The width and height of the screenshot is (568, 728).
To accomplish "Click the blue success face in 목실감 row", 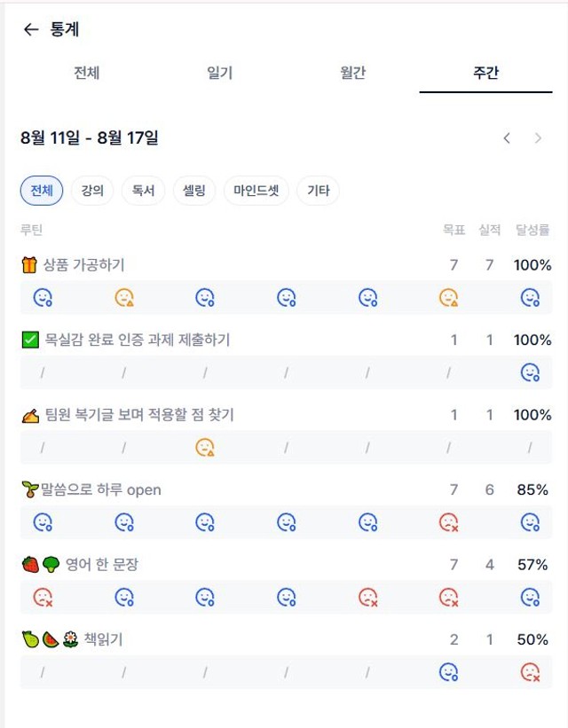I will pyautogui.click(x=530, y=372).
